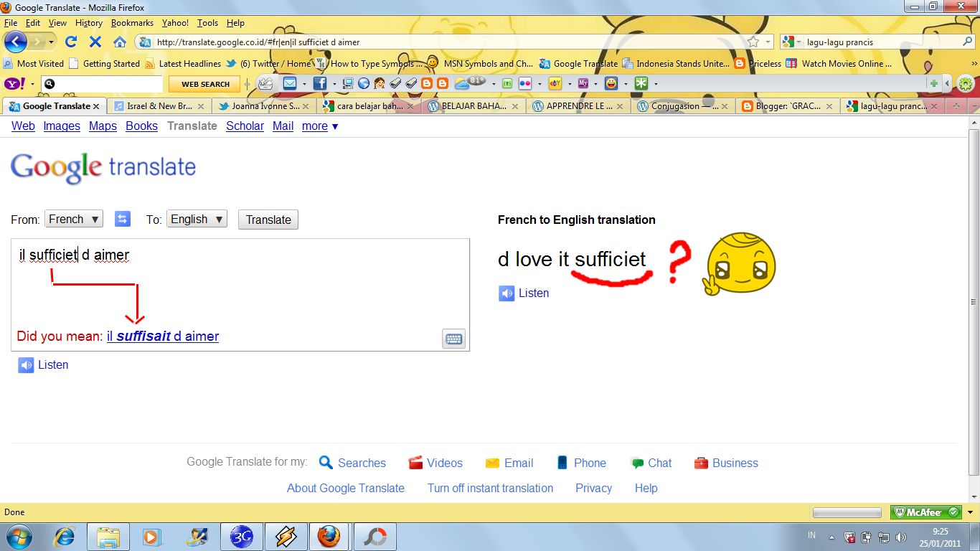980x551 pixels.
Task: Open the To language dropdown (English)
Action: point(197,219)
